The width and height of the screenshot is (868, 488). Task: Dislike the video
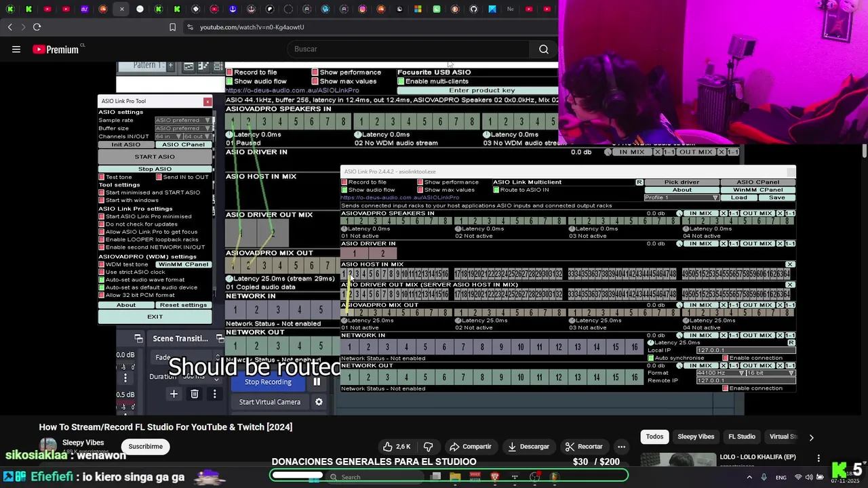(x=428, y=447)
